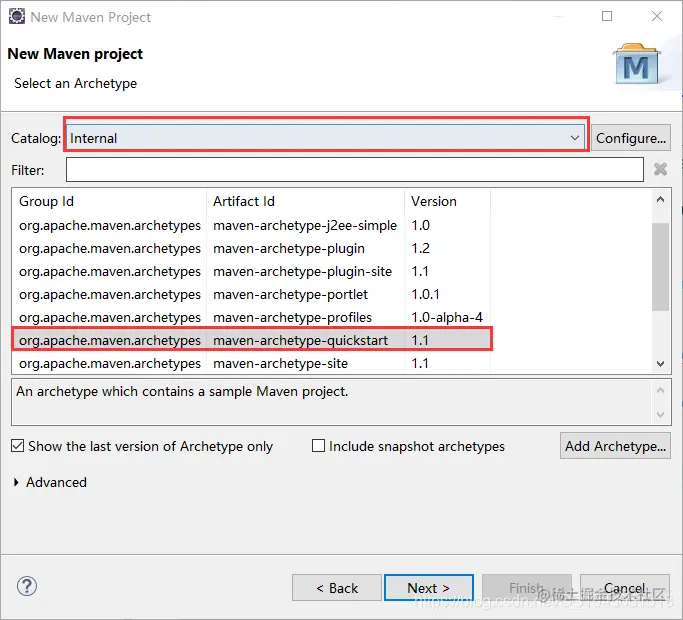Viewport: 683px width, 620px height.
Task: Click the archetype list scrollbar thumb
Action: point(660,267)
